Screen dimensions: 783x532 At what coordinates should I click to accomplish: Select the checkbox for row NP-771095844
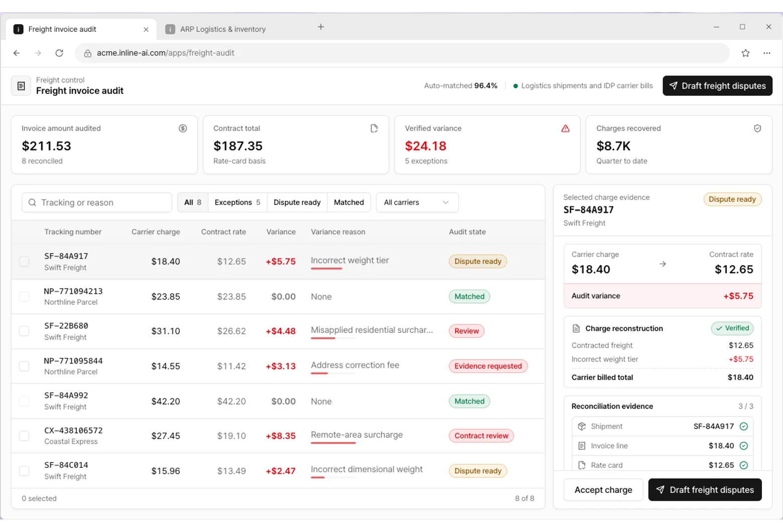click(24, 366)
